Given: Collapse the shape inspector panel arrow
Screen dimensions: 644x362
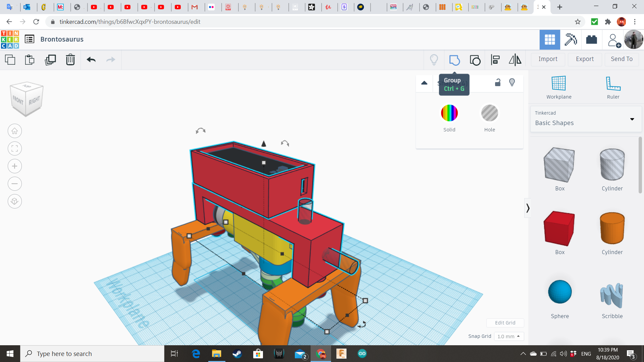Looking at the screenshot, I should (424, 83).
